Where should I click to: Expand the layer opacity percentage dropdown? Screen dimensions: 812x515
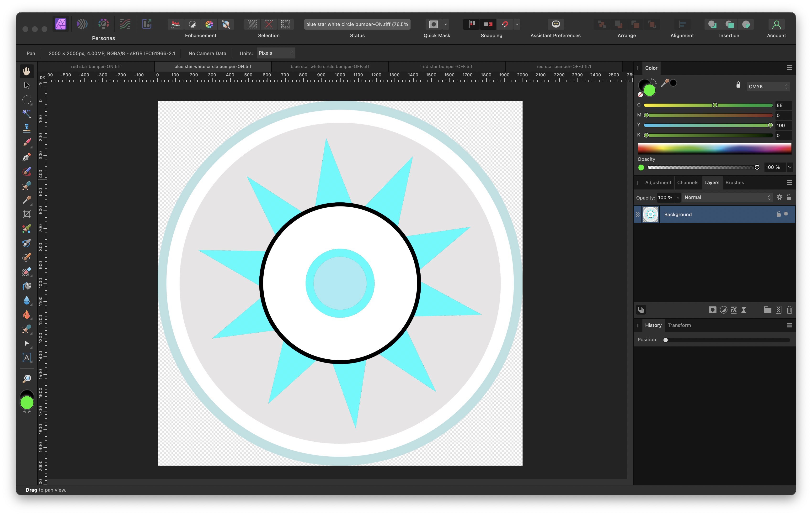click(678, 198)
